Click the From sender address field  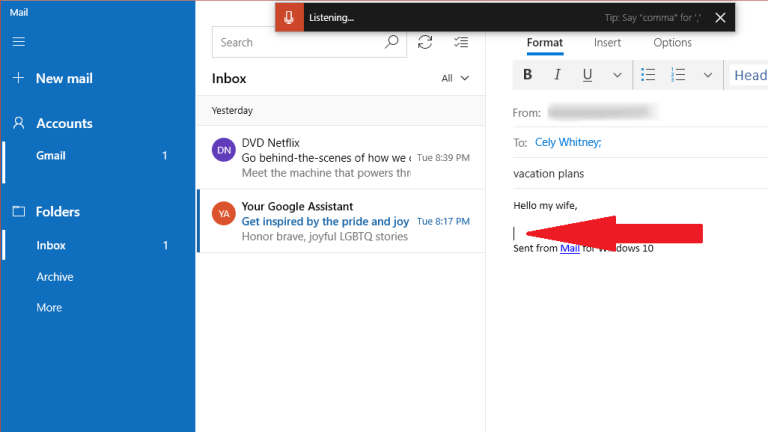coord(602,113)
